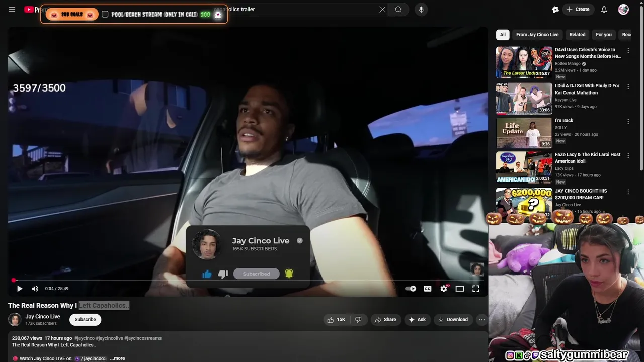This screenshot has width=644, height=362.
Task: Click the video title The Real Reason Why
Action: [x=68, y=305]
